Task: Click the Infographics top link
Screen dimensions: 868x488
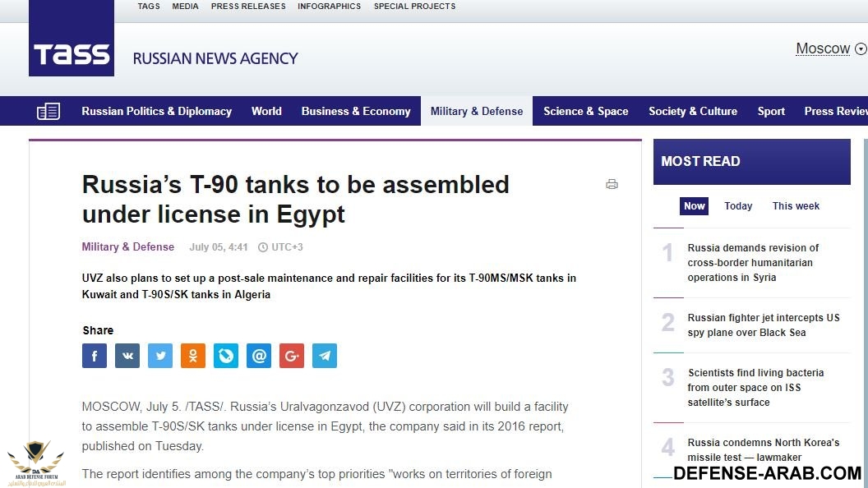Action: 329,7
